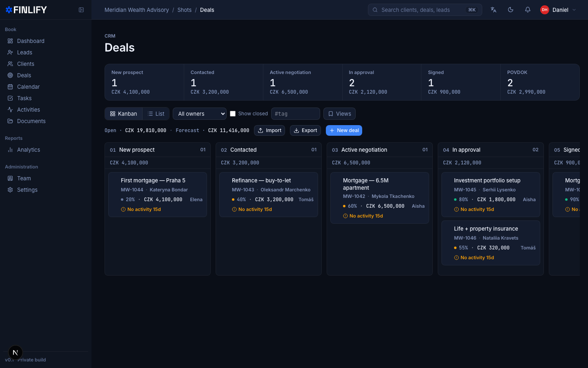Focus the search clients, deals, leads field
Image resolution: width=588 pixels, height=368 pixels.
425,10
